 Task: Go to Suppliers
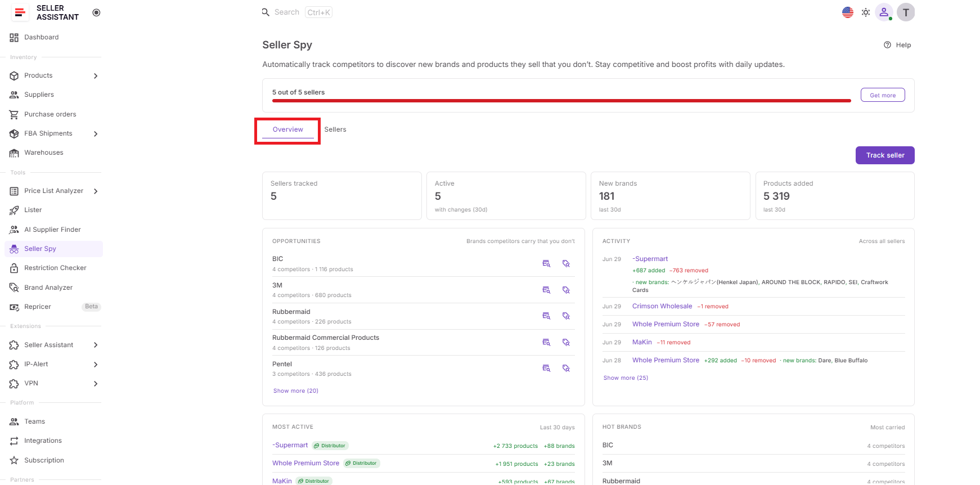(x=39, y=95)
